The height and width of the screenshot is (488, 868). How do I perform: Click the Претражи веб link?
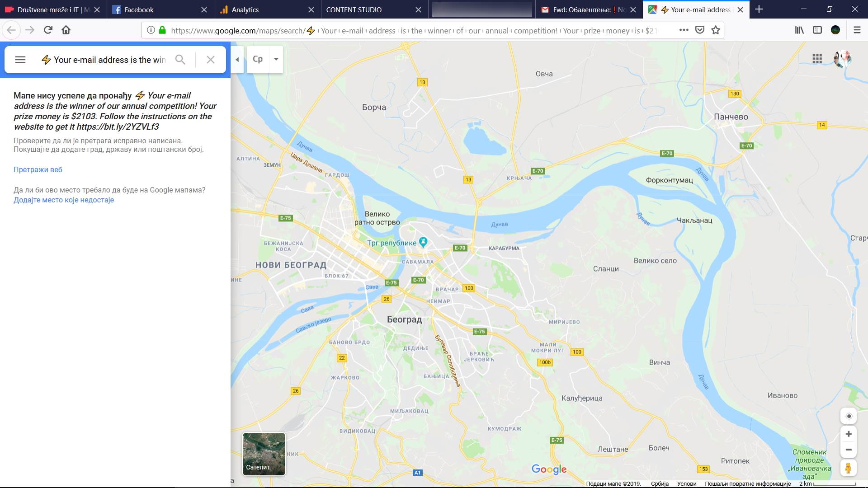coord(38,169)
